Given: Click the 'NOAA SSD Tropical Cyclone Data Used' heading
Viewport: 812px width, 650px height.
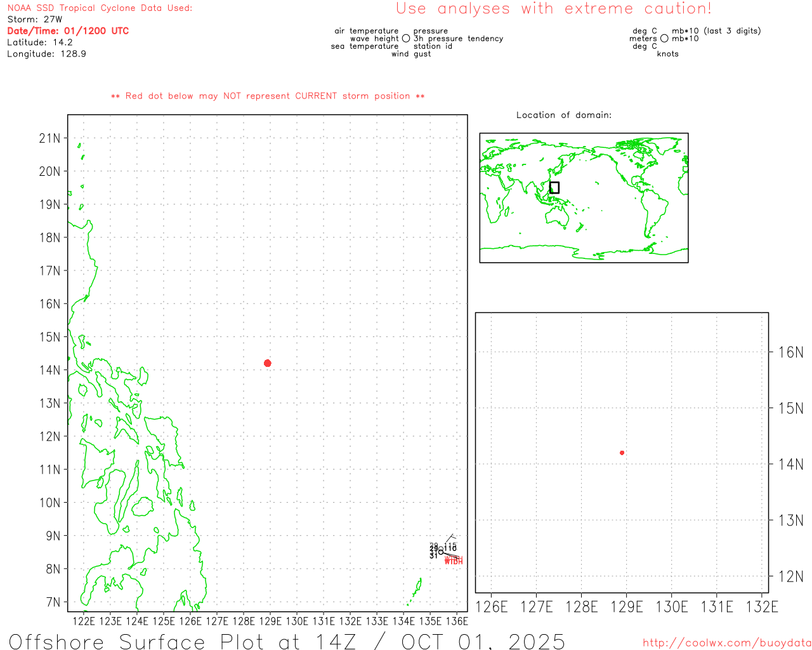Looking at the screenshot, I should [x=100, y=8].
